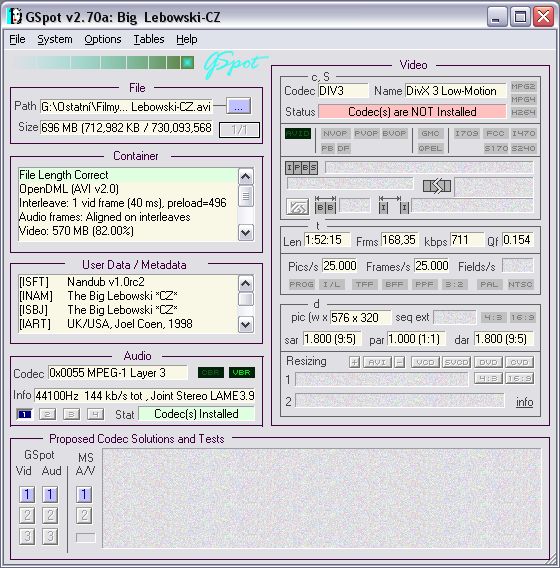Click GSpot Aud test button 3
The height and width of the screenshot is (568, 560).
pyautogui.click(x=50, y=536)
